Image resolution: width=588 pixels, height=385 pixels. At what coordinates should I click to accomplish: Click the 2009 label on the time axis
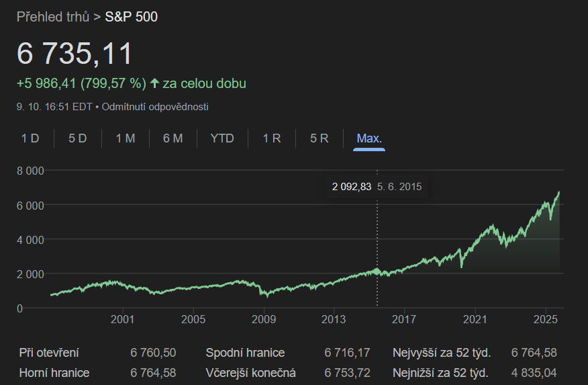[264, 318]
